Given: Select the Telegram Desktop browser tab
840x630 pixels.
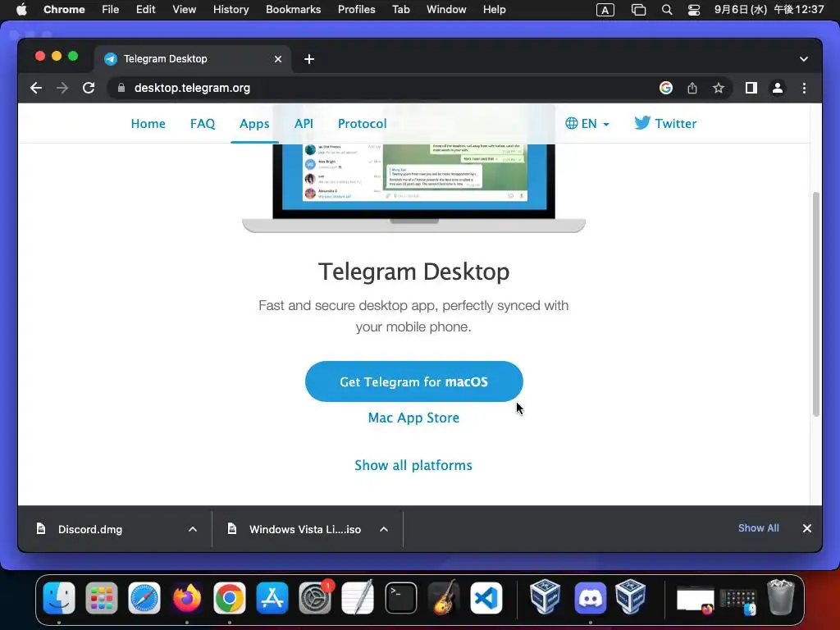Looking at the screenshot, I should (x=193, y=59).
